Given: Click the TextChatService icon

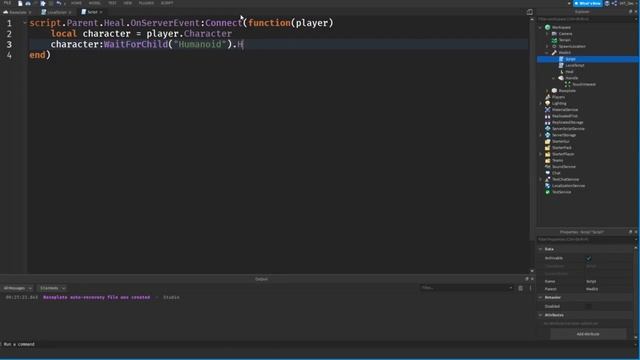Looking at the screenshot, I should [x=548, y=179].
